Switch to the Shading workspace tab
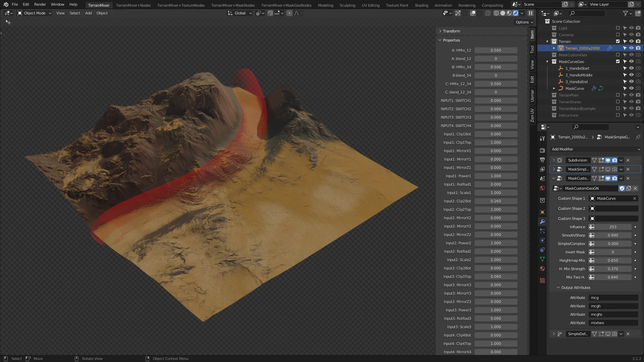 point(421,5)
